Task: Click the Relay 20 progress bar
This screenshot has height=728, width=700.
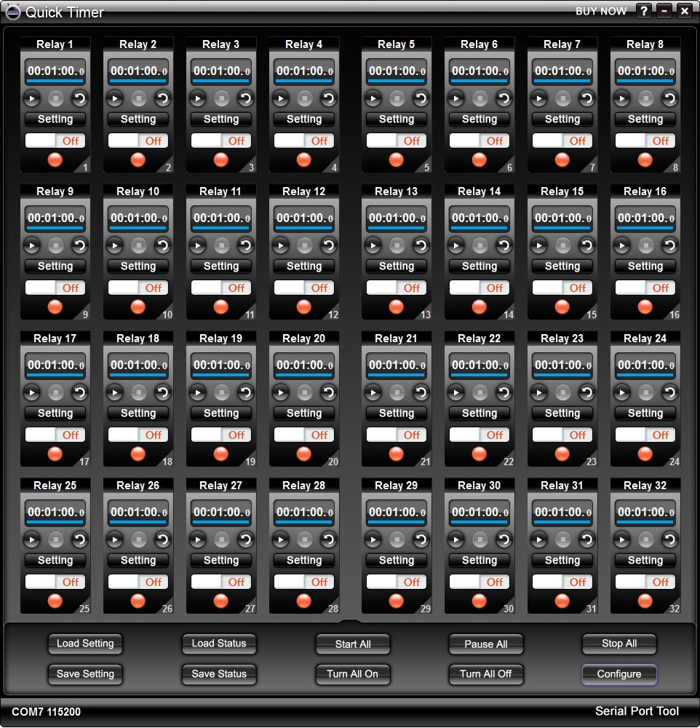Action: (x=304, y=375)
